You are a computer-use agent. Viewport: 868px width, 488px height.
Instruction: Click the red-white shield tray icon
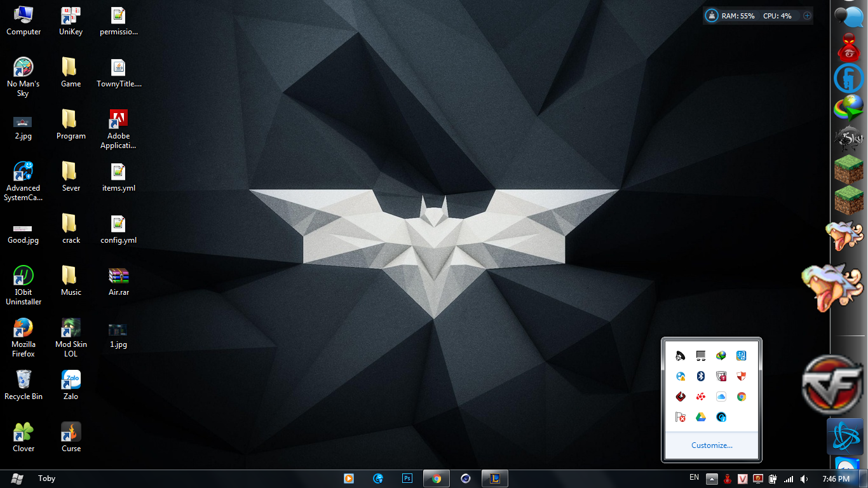tap(741, 376)
